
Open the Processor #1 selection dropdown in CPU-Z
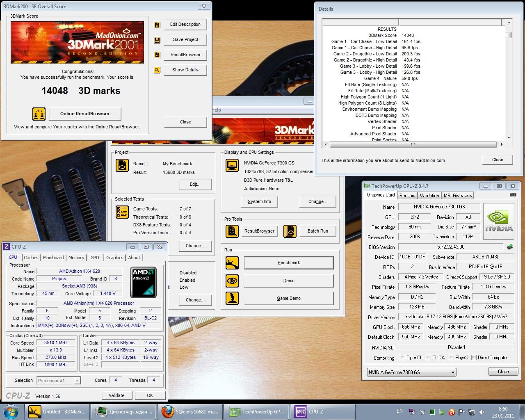pyautogui.click(x=59, y=381)
